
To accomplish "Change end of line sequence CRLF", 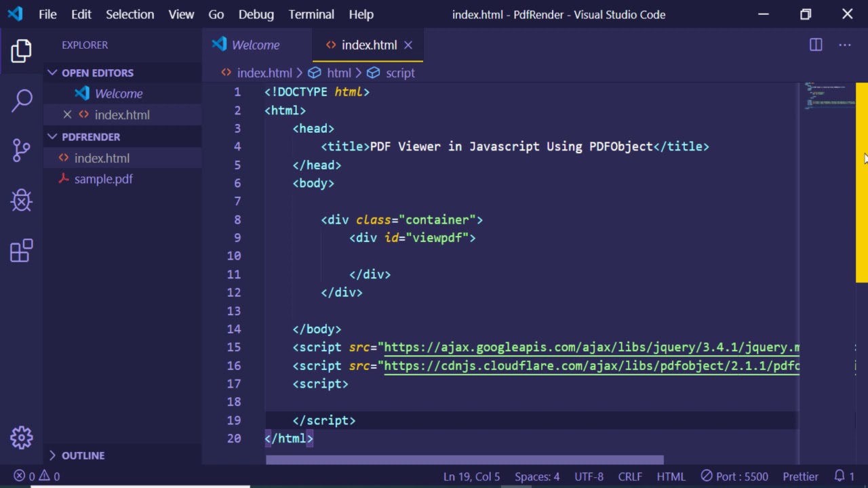I will tap(630, 476).
